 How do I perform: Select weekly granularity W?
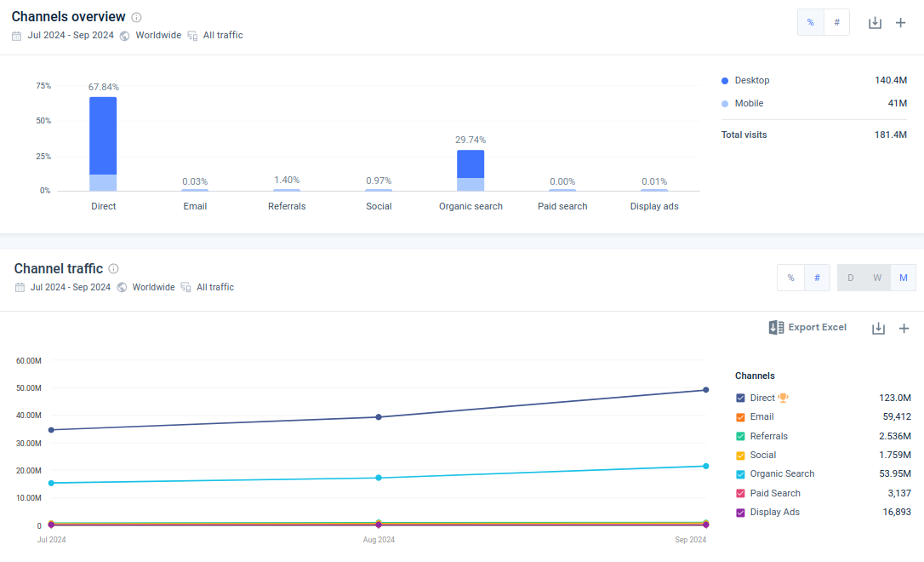877,278
